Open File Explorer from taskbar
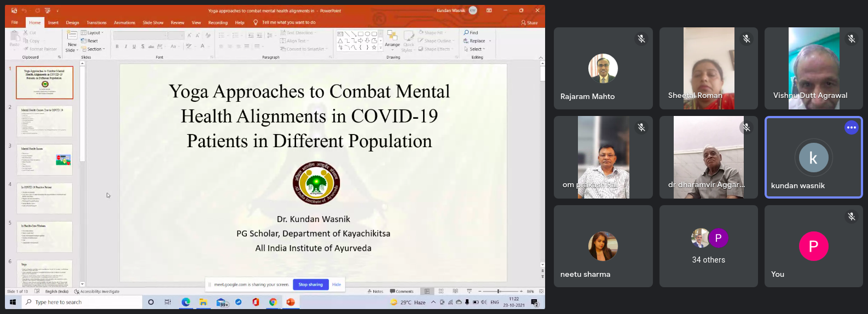The image size is (868, 314). click(203, 302)
